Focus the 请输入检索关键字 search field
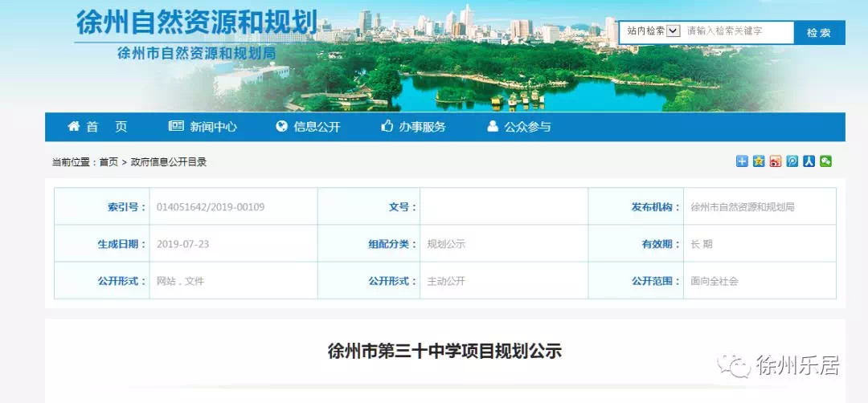868x403 pixels. coord(739,31)
